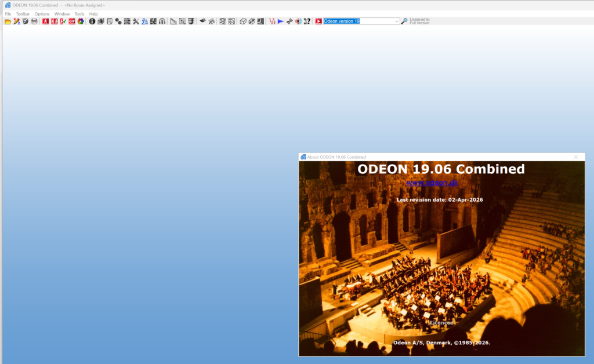Click the document page list icon
Image resolution: width=594 pixels, height=364 pixels.
tap(110, 21)
